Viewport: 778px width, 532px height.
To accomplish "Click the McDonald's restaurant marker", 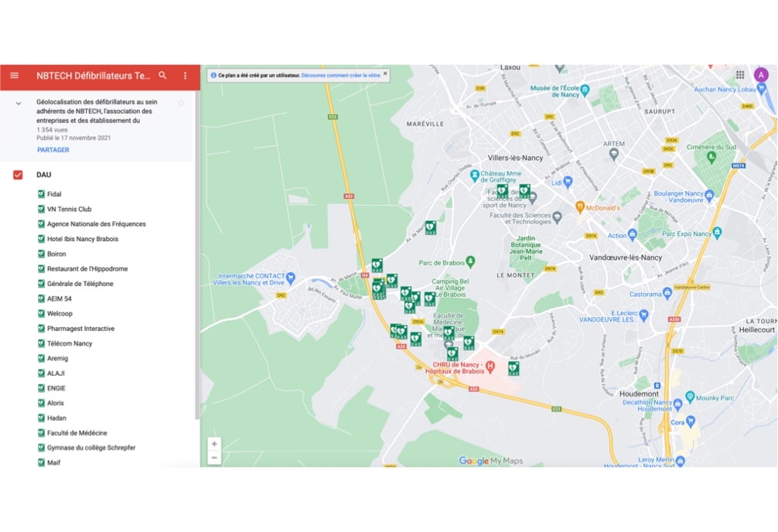I will [579, 207].
